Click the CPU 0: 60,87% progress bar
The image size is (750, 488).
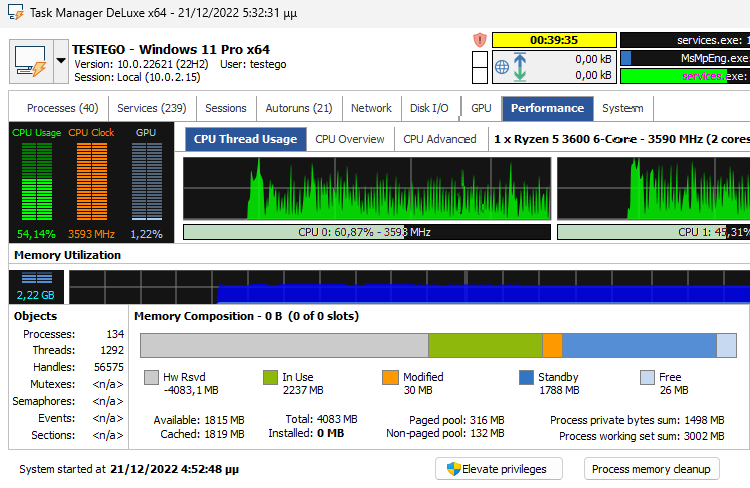(x=367, y=232)
